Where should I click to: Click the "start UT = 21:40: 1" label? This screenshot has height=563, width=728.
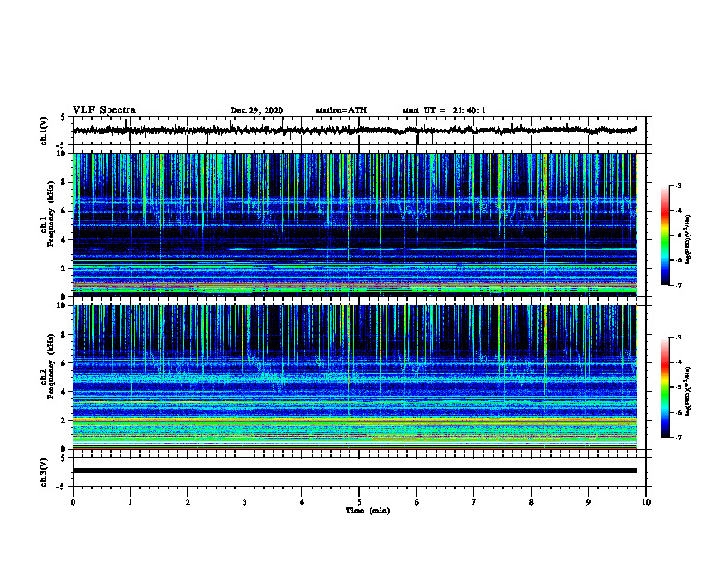444,110
